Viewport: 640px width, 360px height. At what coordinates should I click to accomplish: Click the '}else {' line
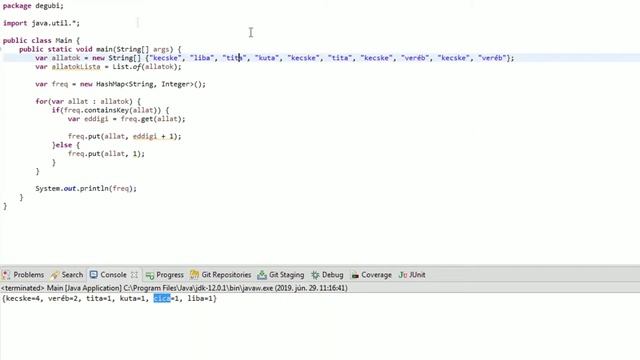click(66, 145)
